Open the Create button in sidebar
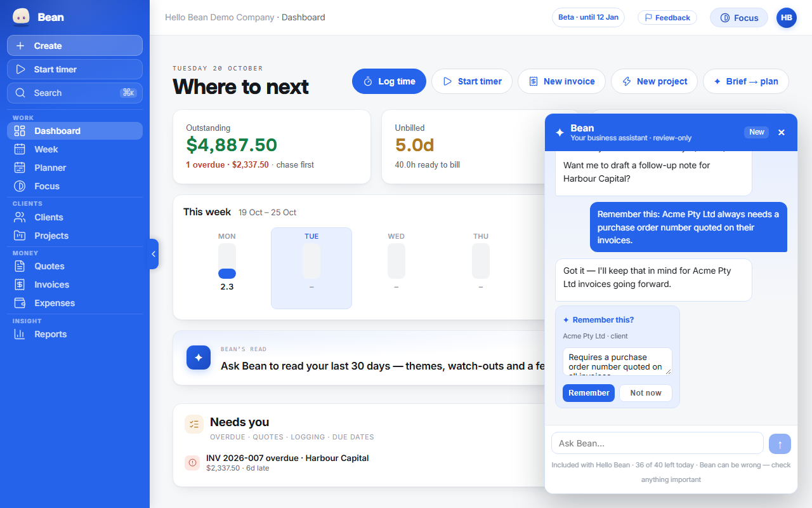This screenshot has width=812, height=508. pos(75,46)
